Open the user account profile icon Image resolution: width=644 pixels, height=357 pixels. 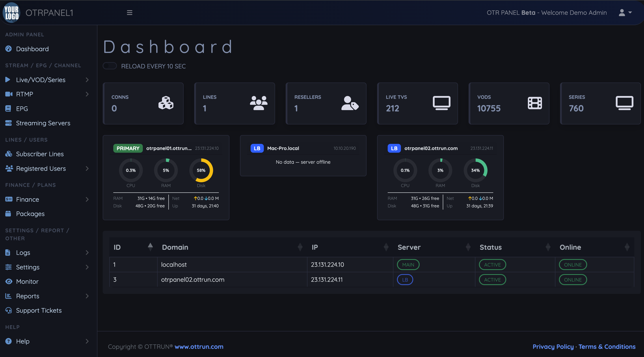[622, 13]
